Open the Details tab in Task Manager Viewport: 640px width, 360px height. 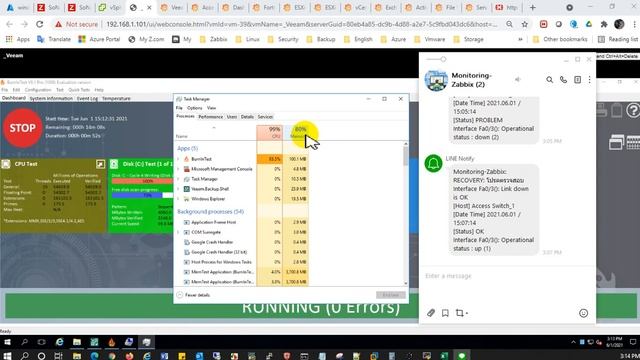point(247,117)
